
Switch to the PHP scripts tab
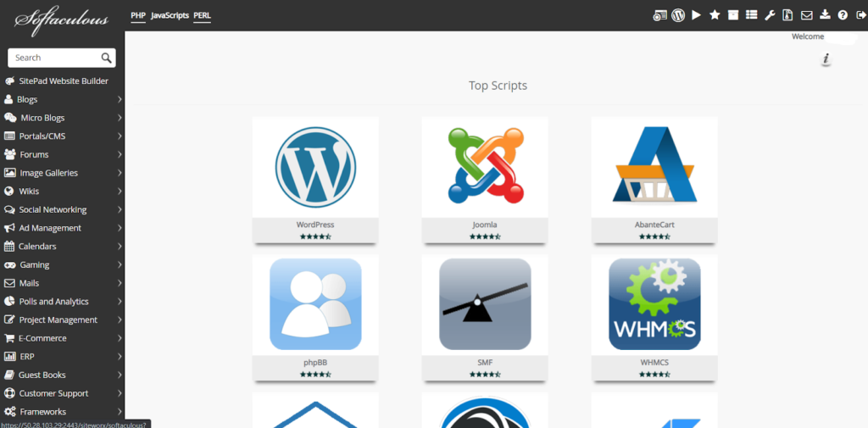(x=138, y=15)
